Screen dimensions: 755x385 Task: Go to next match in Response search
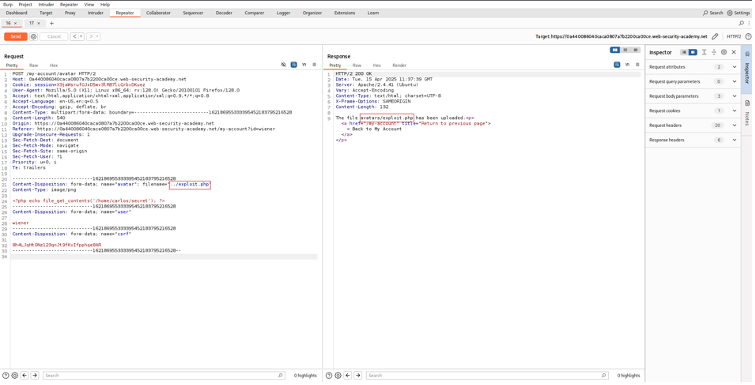tap(358, 375)
